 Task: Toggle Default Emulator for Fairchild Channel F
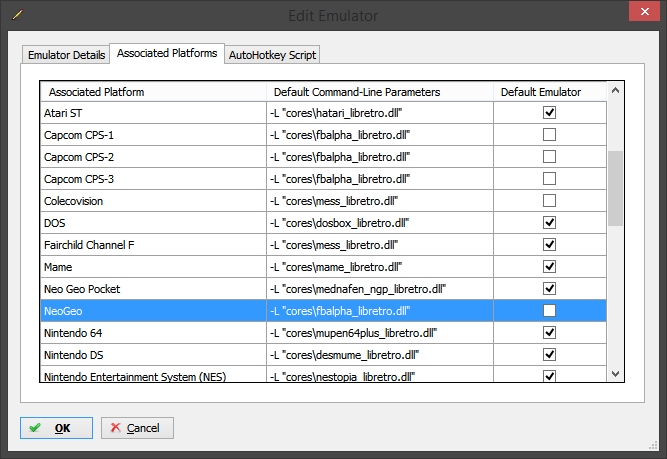click(x=549, y=245)
